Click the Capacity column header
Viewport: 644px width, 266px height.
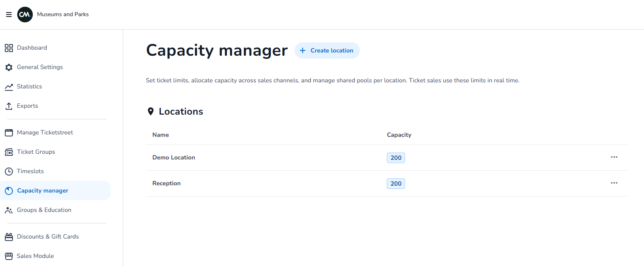pyautogui.click(x=399, y=135)
